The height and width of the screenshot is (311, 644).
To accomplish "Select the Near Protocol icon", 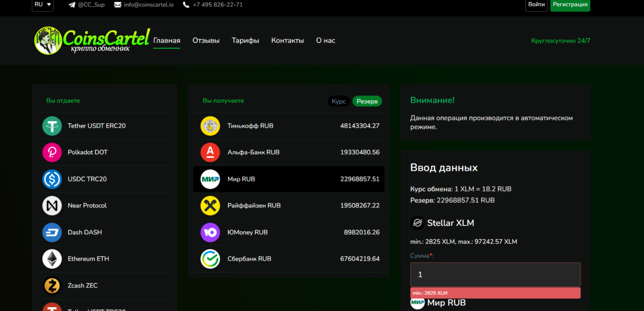I will (x=52, y=205).
